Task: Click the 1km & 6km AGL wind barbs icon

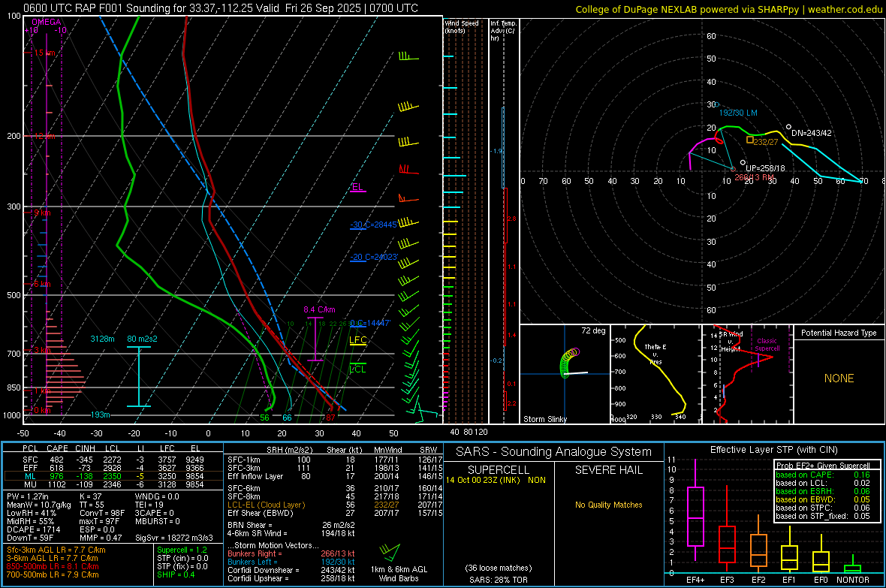Action: click(x=390, y=552)
